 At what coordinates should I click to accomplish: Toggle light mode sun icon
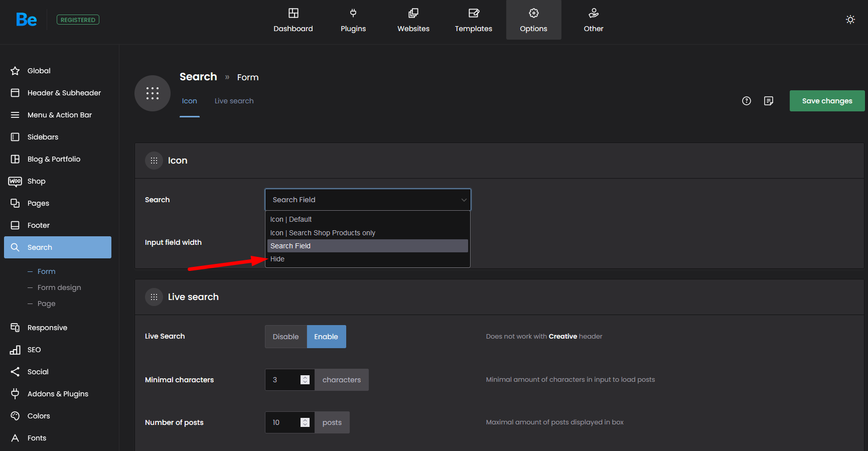tap(850, 20)
